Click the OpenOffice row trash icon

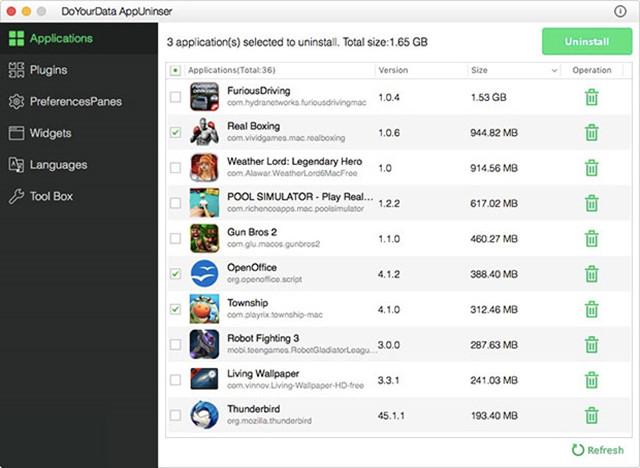pos(591,274)
